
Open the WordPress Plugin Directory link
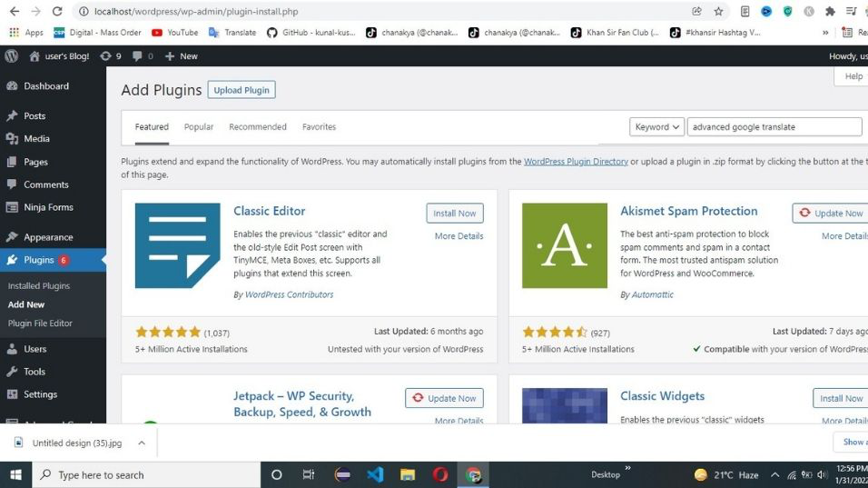coord(576,162)
